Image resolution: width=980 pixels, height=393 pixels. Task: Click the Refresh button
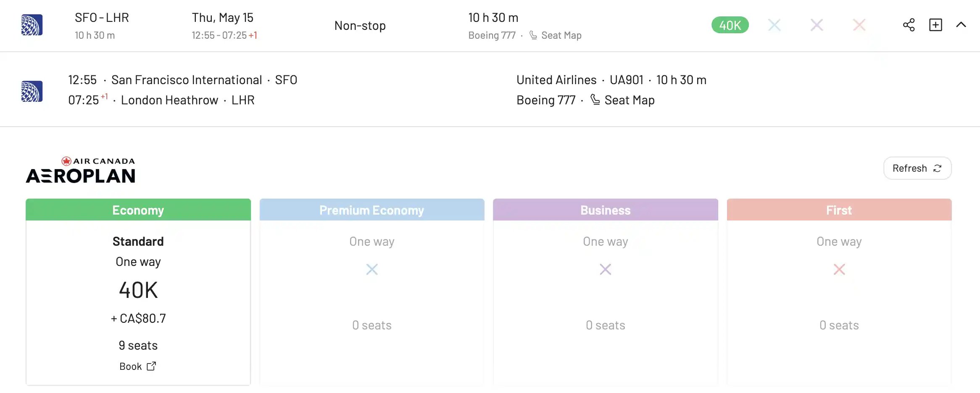click(917, 168)
